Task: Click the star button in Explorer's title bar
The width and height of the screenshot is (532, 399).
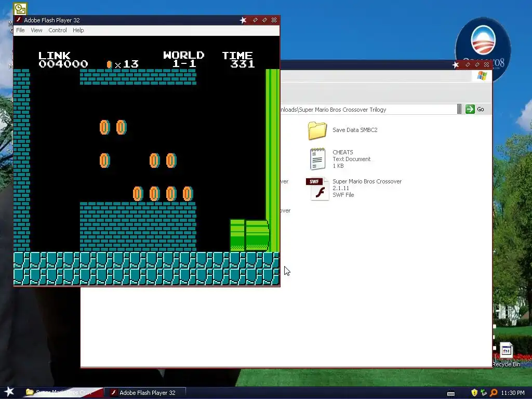Action: pos(456,65)
